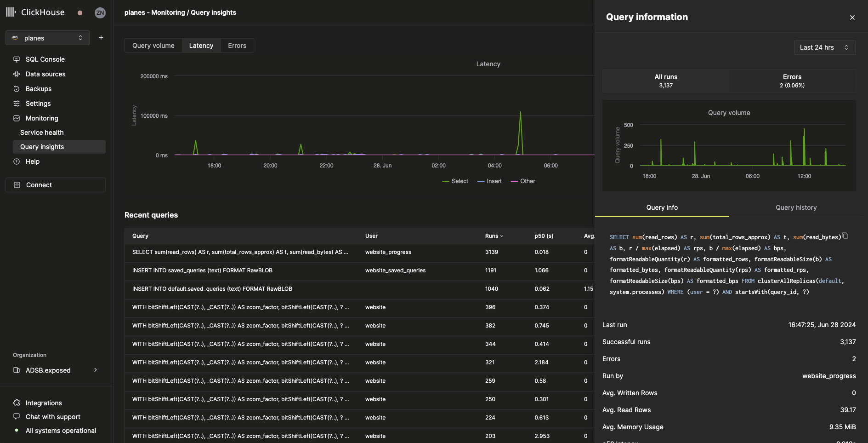Open the Monitoring section
The width and height of the screenshot is (868, 443).
click(x=41, y=118)
